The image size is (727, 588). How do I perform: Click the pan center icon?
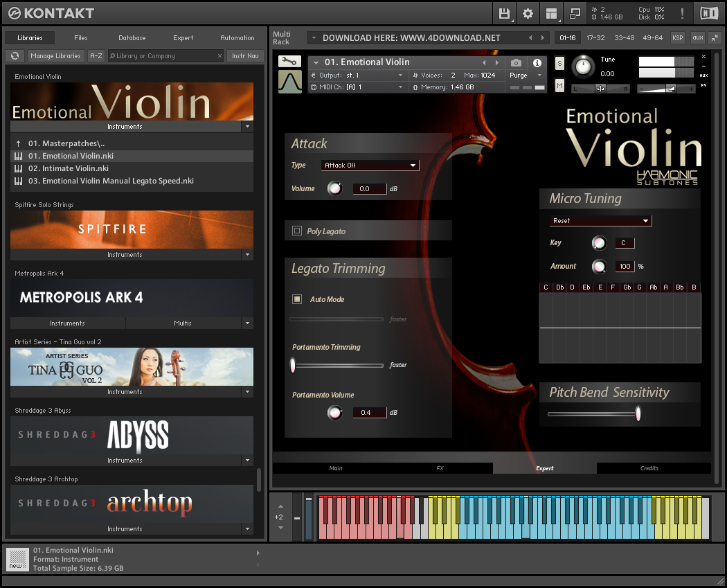point(600,89)
